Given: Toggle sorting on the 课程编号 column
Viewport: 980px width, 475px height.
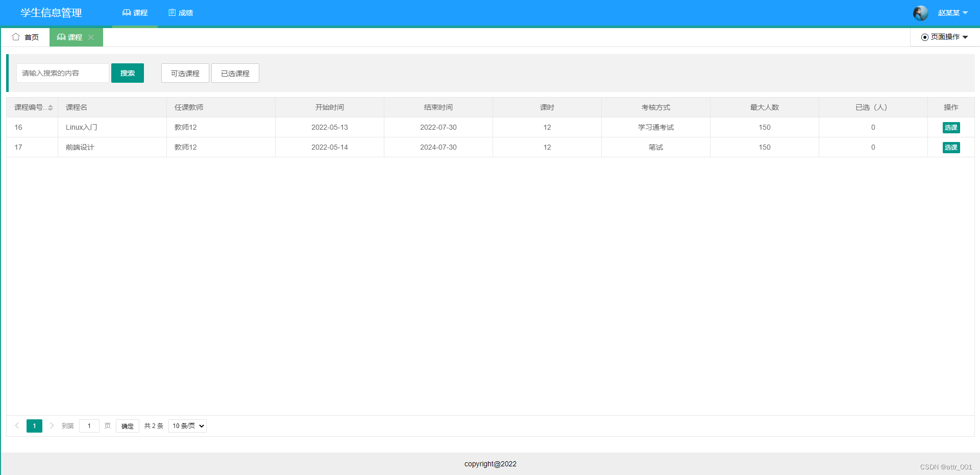Looking at the screenshot, I should coord(50,107).
